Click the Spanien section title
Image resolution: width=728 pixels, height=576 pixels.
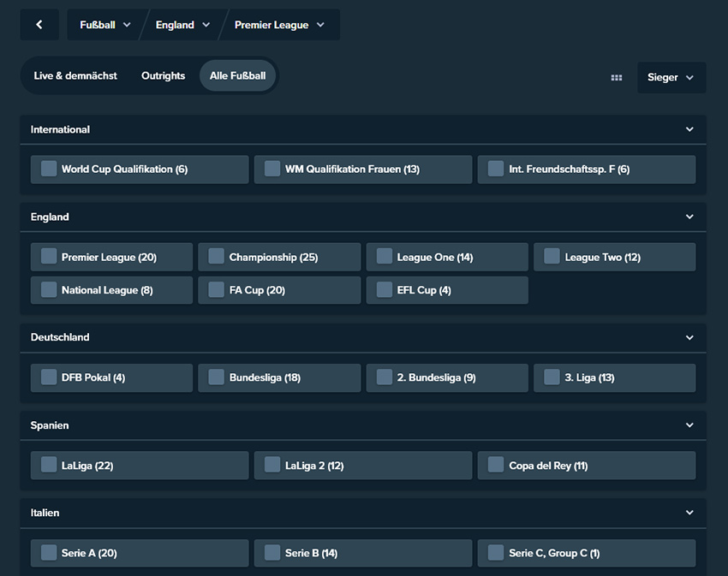point(50,425)
